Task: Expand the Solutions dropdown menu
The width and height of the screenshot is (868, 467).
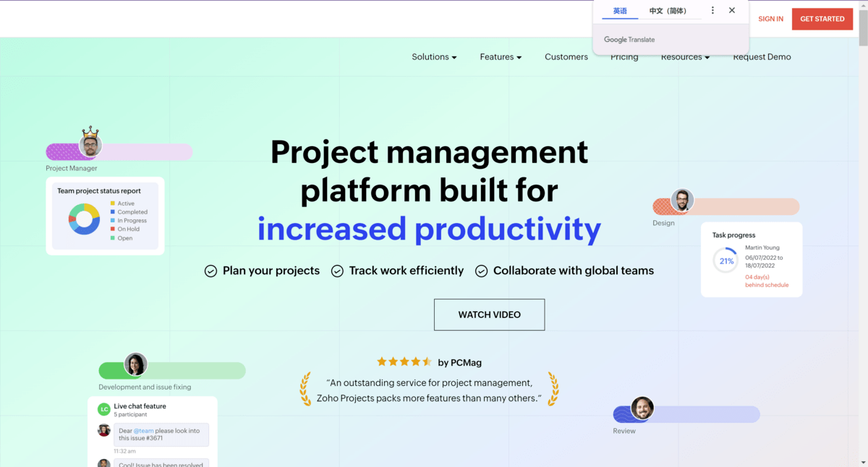Action: point(434,57)
